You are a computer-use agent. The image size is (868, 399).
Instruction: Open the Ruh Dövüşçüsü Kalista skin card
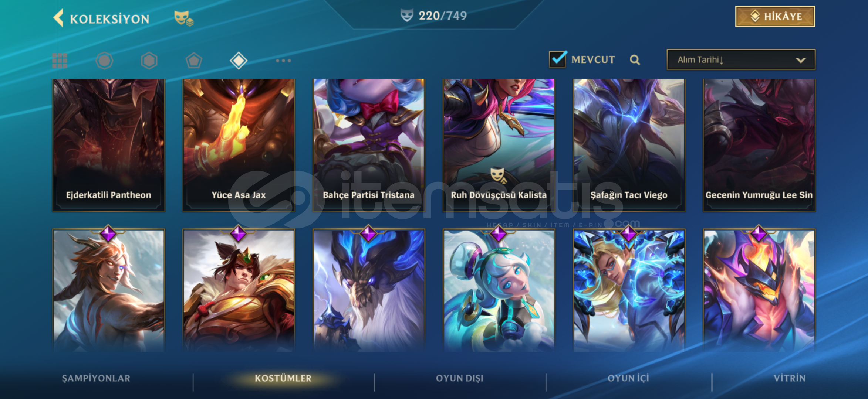click(499, 145)
